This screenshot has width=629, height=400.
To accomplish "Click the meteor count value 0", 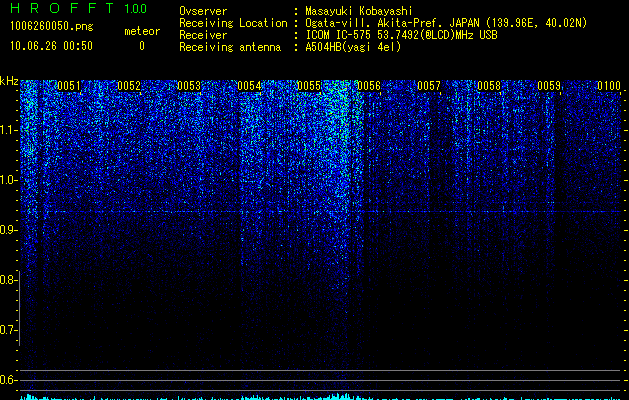I will pos(142,46).
